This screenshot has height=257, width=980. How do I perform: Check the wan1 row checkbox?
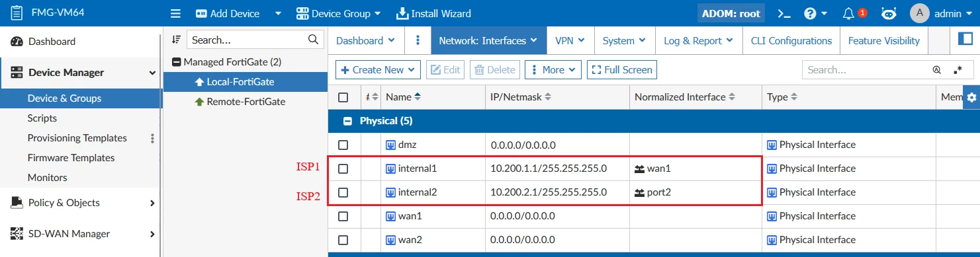[x=343, y=216]
